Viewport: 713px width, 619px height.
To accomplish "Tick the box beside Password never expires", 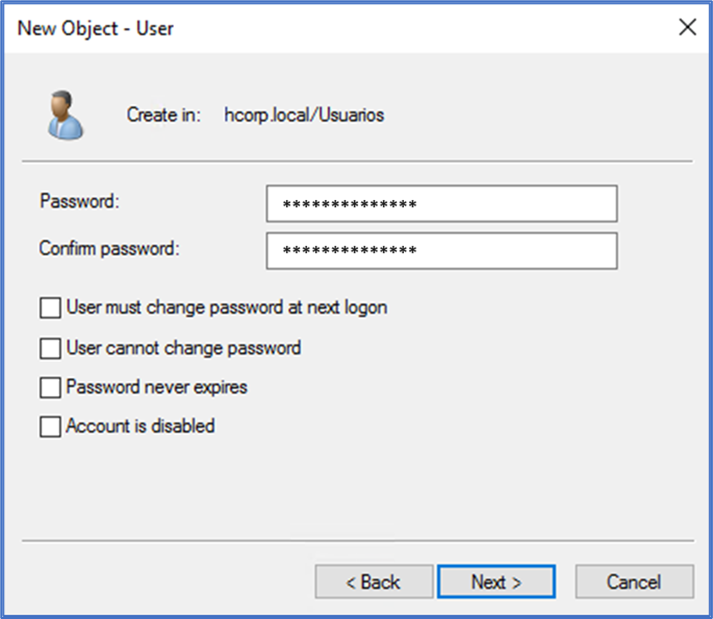I will coord(50,387).
